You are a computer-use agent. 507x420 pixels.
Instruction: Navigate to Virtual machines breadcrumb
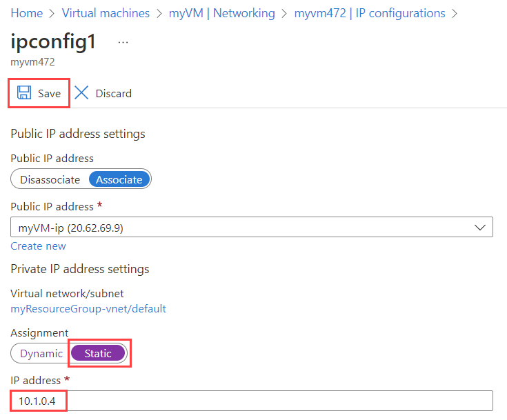tap(106, 13)
